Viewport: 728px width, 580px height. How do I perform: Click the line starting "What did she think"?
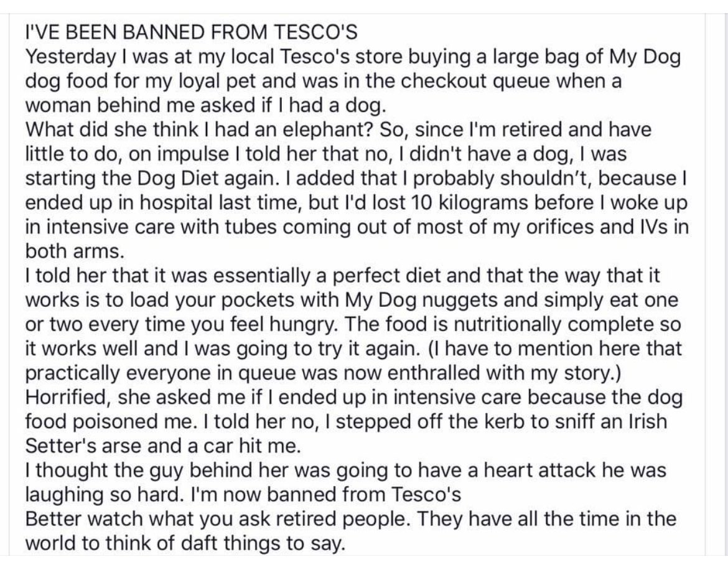pos(338,130)
